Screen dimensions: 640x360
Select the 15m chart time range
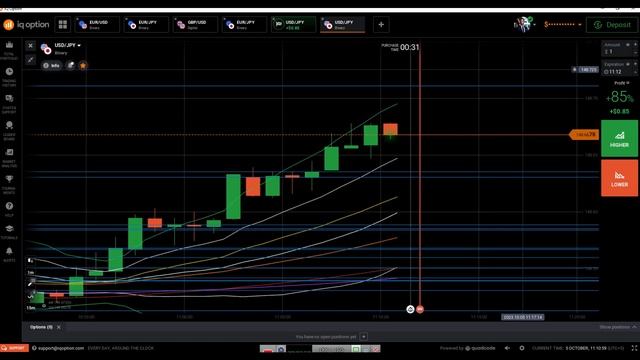click(x=31, y=308)
